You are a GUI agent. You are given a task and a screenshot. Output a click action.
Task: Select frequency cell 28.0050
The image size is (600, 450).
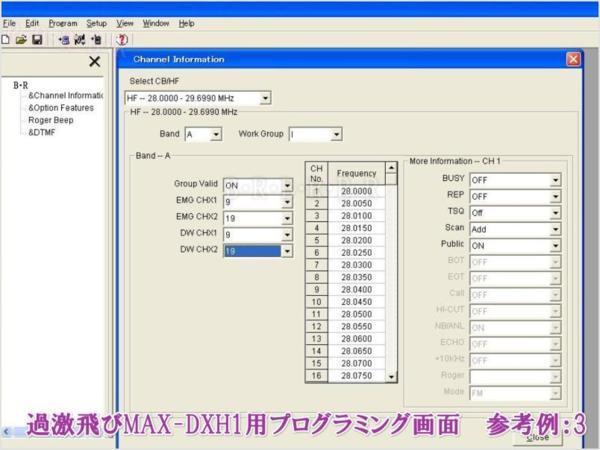coord(357,204)
